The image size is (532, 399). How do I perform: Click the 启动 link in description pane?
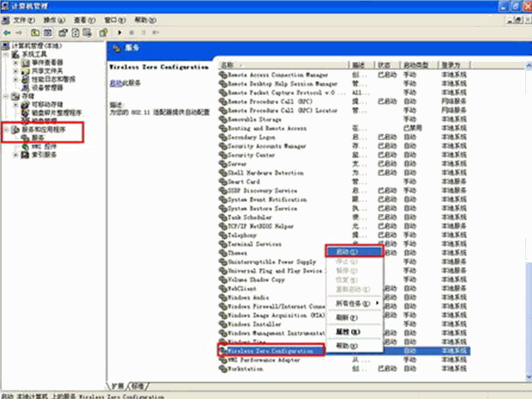pyautogui.click(x=114, y=83)
